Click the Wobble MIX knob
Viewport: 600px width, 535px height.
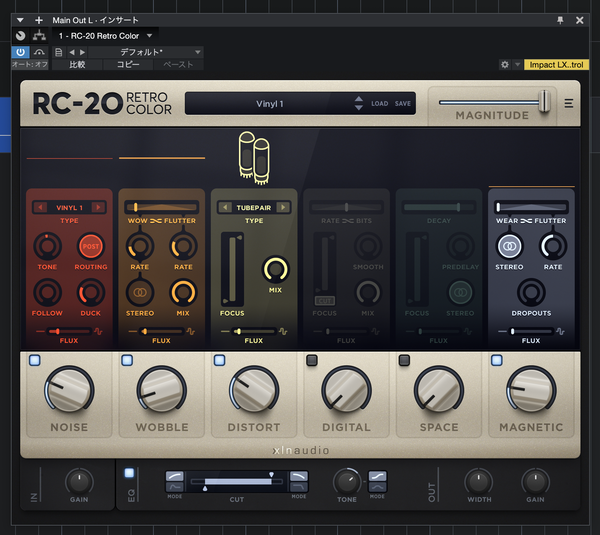tap(183, 293)
